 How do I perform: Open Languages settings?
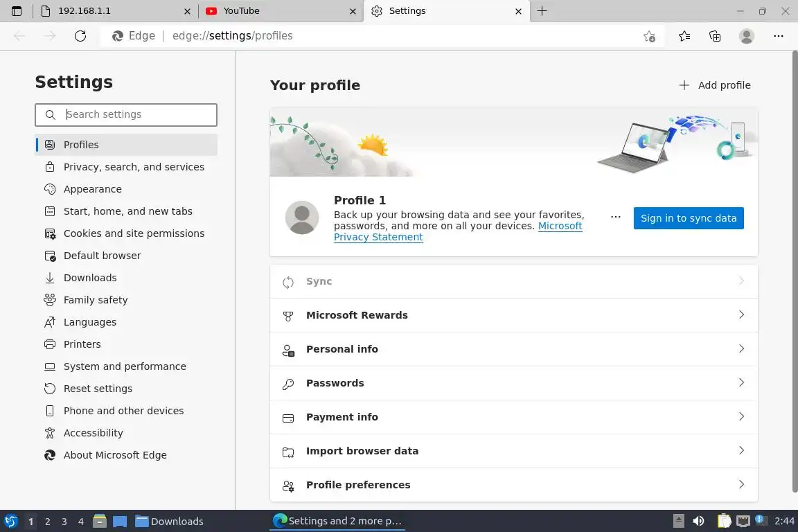pyautogui.click(x=125, y=321)
